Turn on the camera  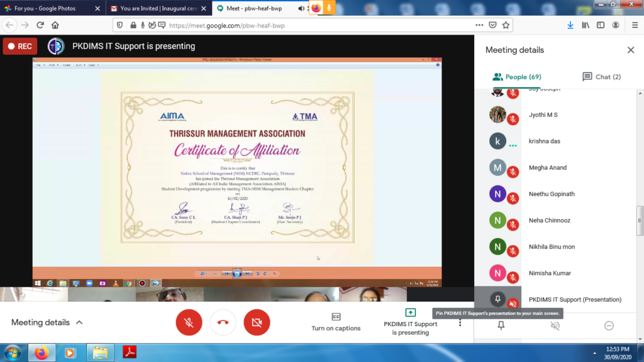(x=257, y=322)
